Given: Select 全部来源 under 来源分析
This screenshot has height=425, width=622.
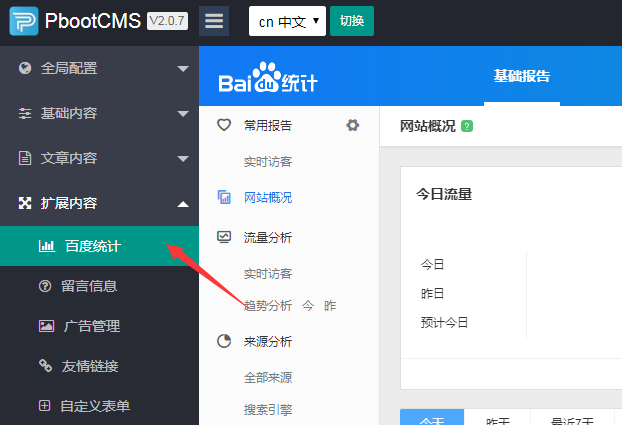Looking at the screenshot, I should point(268,378).
